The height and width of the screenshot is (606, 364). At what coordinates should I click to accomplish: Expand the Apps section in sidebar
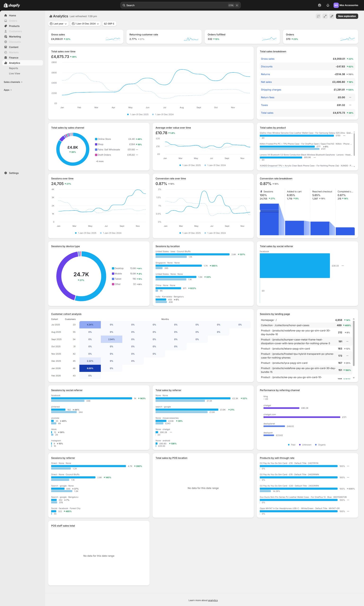[x=8, y=90]
